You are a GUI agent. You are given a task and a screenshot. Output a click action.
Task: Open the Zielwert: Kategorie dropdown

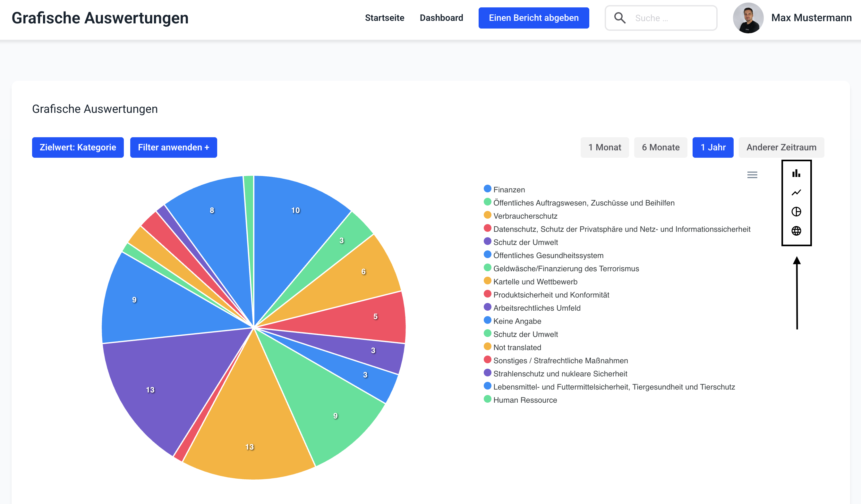click(78, 147)
